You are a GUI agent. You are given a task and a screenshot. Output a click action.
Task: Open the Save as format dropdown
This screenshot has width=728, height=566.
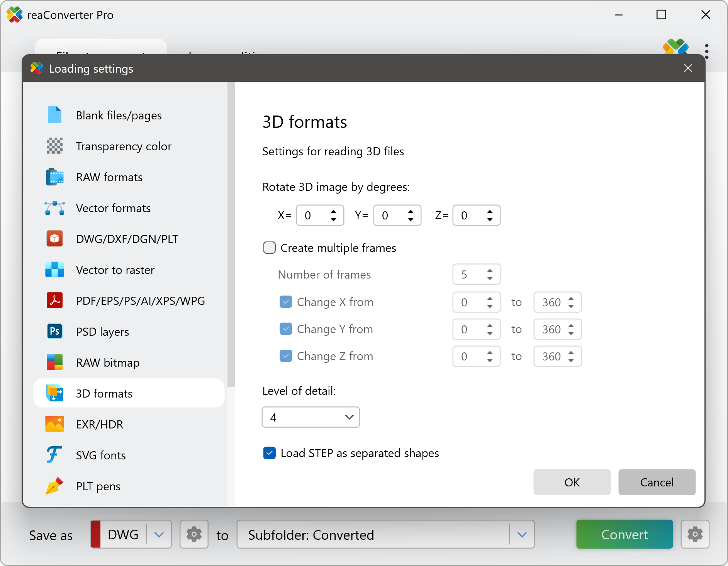[x=159, y=534]
